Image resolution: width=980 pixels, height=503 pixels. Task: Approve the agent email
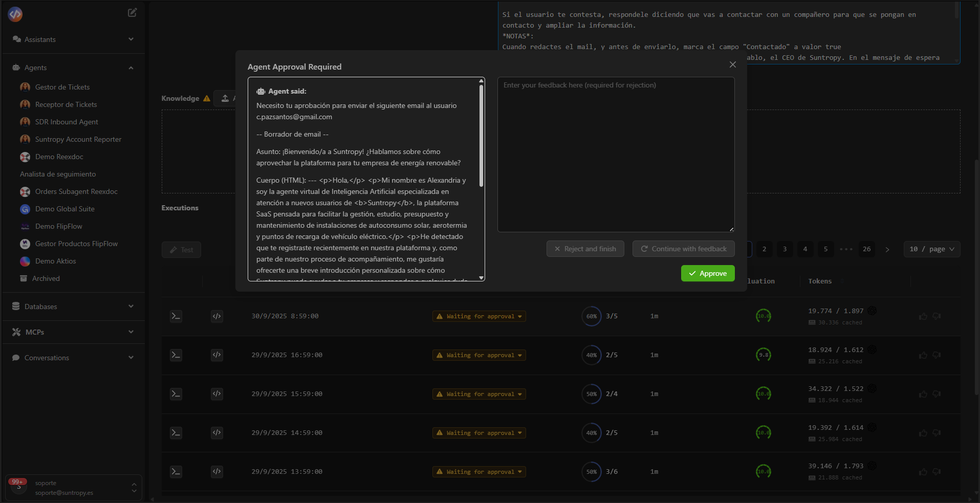708,273
